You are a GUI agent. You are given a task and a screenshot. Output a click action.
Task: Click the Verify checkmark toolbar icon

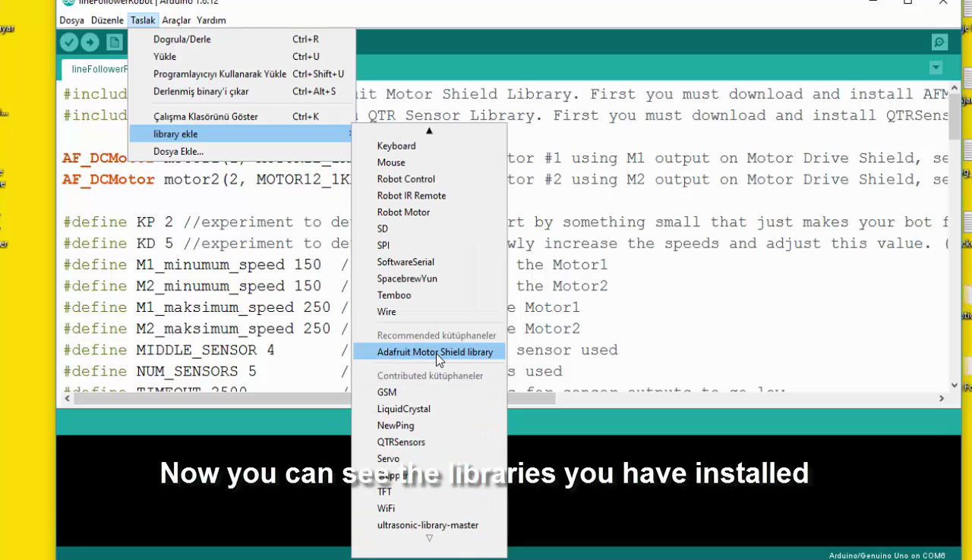click(69, 42)
